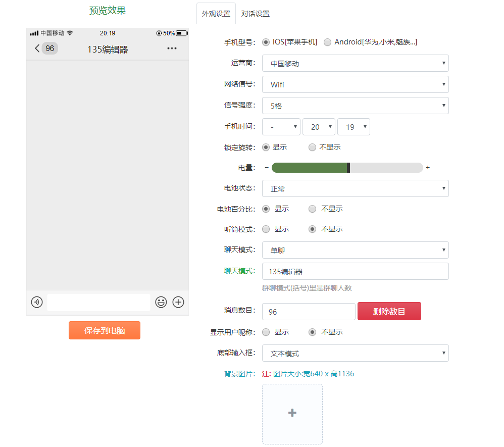Screen dimensions: 504x447
Task: Expand the 底部输入框 dropdown
Action: (355, 354)
